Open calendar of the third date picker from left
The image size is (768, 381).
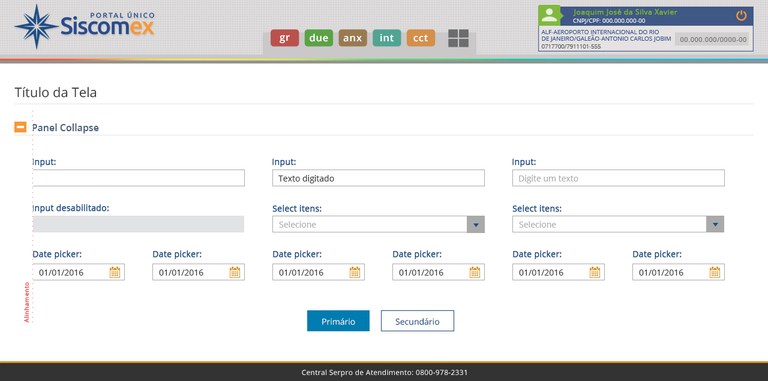coord(355,272)
